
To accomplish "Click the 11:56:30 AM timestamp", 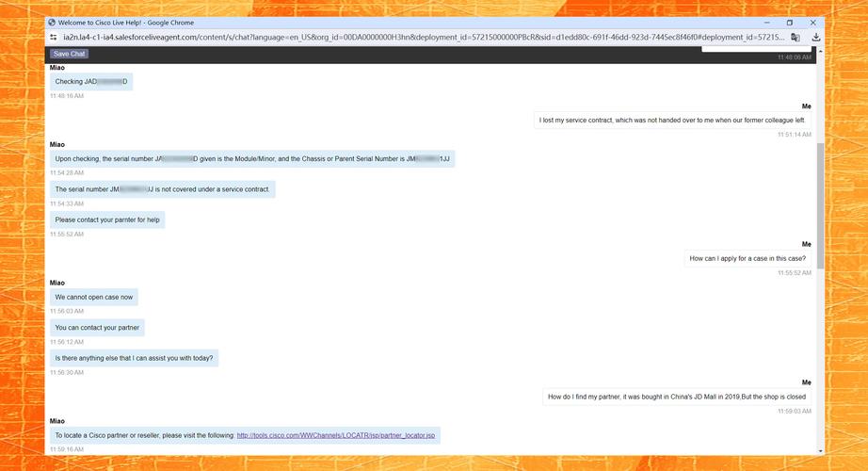I will click(67, 372).
